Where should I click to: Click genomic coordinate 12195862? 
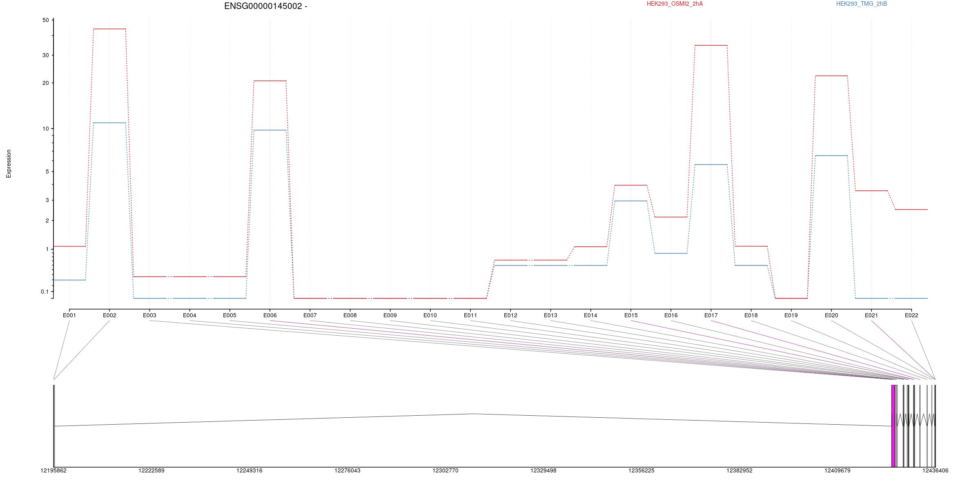pos(53,470)
